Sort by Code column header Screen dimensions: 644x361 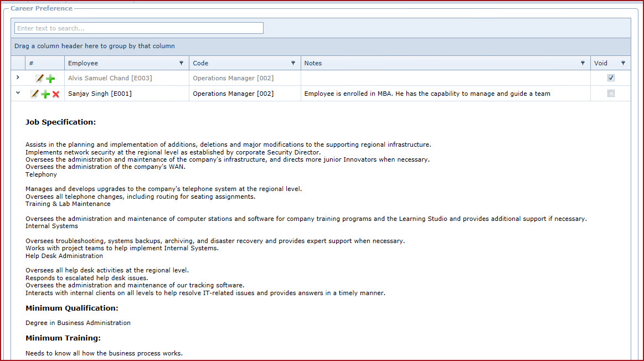(x=200, y=63)
